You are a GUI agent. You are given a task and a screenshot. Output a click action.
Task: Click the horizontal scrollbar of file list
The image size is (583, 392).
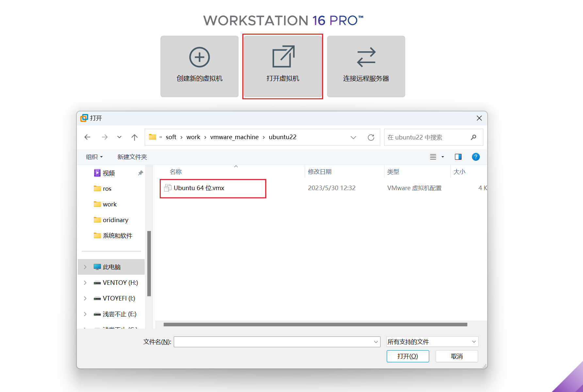click(x=316, y=325)
